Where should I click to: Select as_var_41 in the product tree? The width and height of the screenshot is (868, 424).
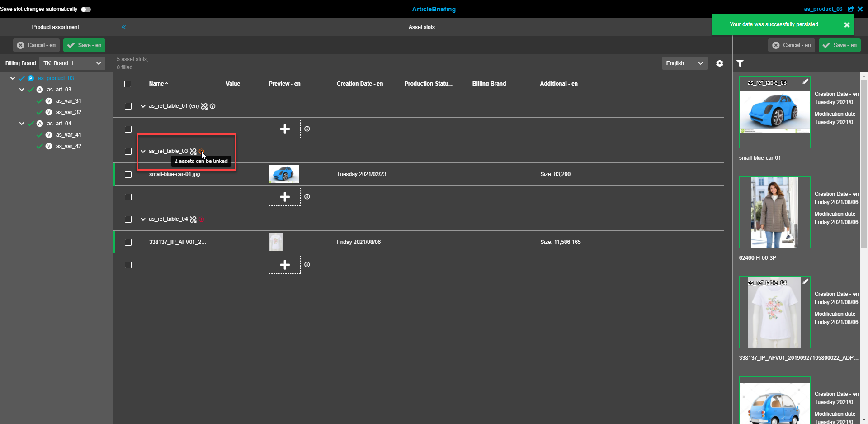(x=68, y=134)
